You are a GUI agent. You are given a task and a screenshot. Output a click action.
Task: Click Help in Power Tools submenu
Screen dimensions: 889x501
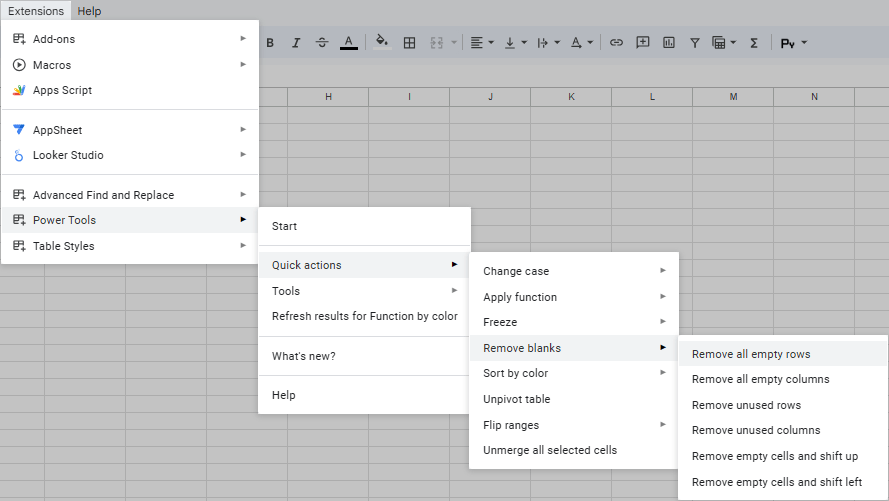[365, 395]
